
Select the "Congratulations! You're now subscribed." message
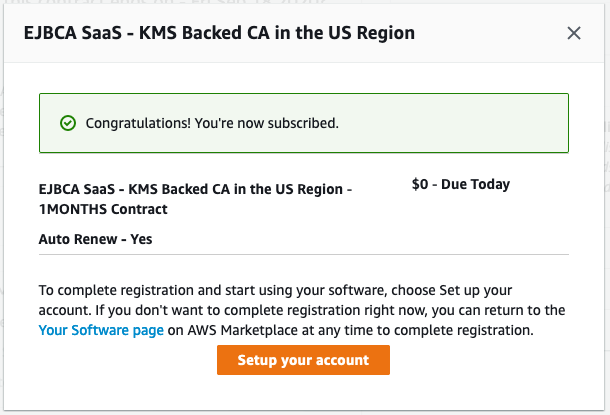(212, 124)
